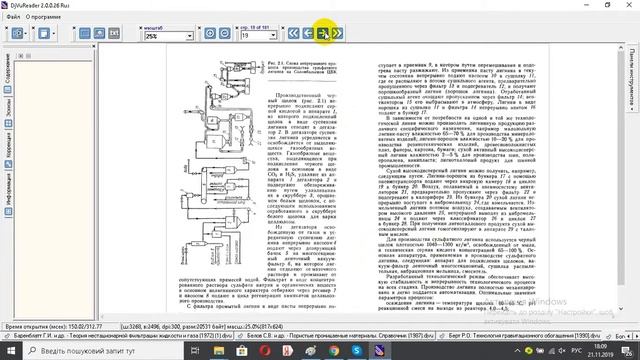Screen dimensions: 640x360
Task: Click the zoom out minus icon
Action: click(224, 33)
